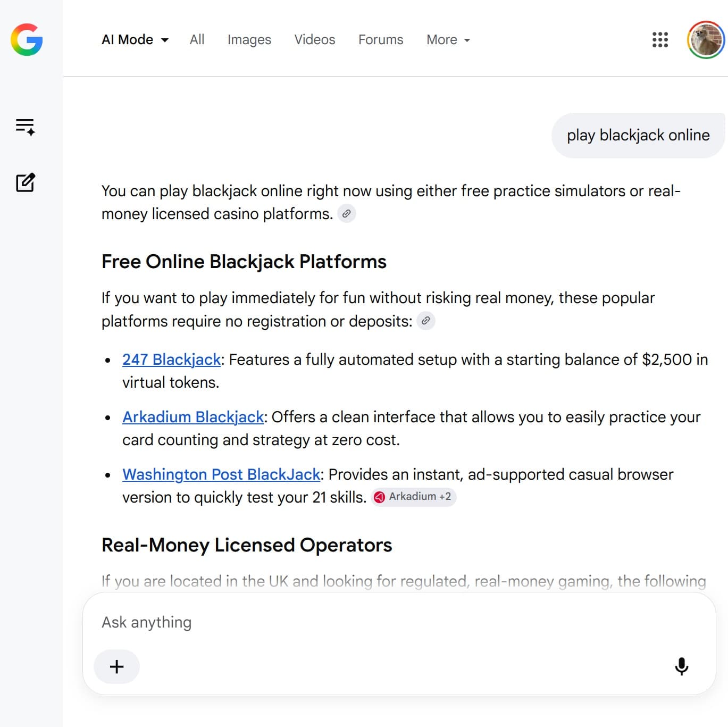Screen dimensions: 728x727
Task: Open the Washington Post BlackJack link
Action: click(221, 474)
